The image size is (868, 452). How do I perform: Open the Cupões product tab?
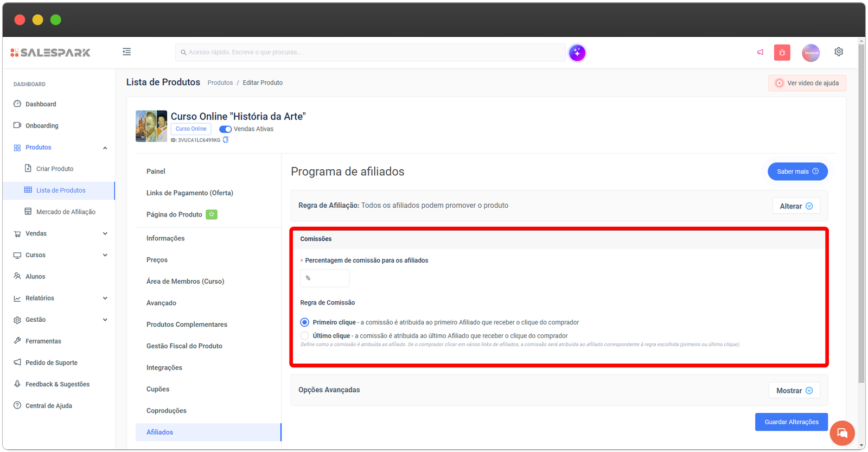click(x=158, y=389)
